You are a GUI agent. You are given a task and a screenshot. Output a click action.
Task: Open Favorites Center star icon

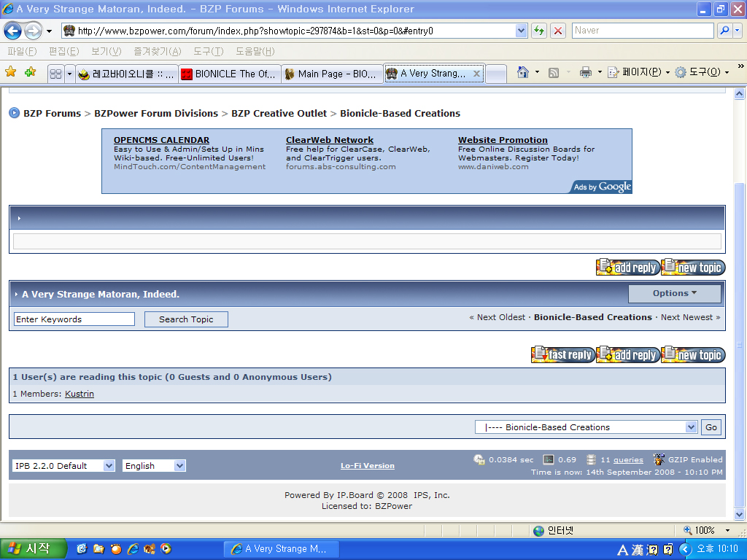coord(10,72)
